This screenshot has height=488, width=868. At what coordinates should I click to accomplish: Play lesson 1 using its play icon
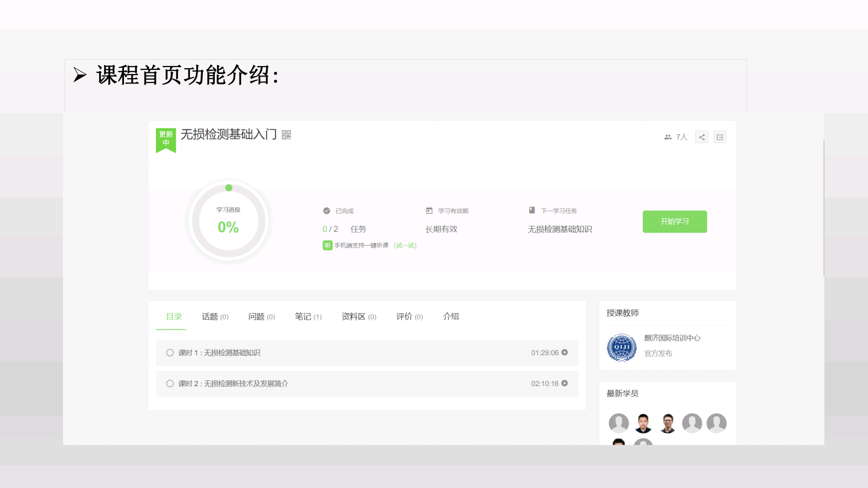pos(564,353)
